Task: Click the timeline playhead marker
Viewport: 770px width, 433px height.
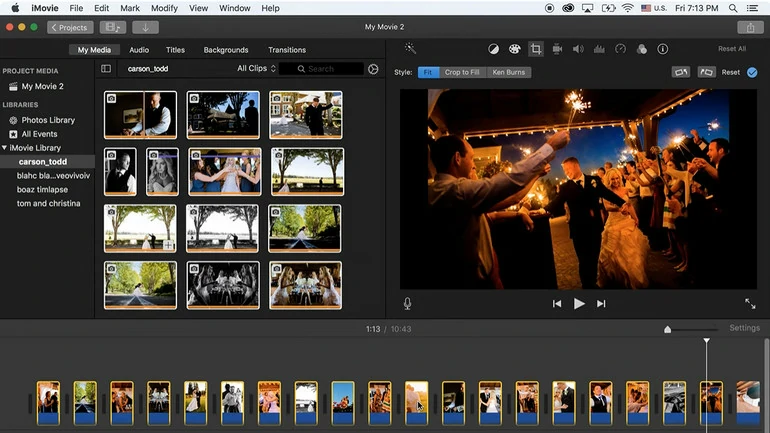Action: tap(706, 340)
